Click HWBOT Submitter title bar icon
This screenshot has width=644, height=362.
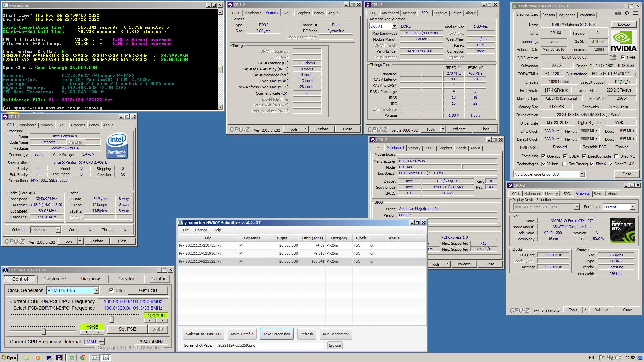[x=181, y=223]
